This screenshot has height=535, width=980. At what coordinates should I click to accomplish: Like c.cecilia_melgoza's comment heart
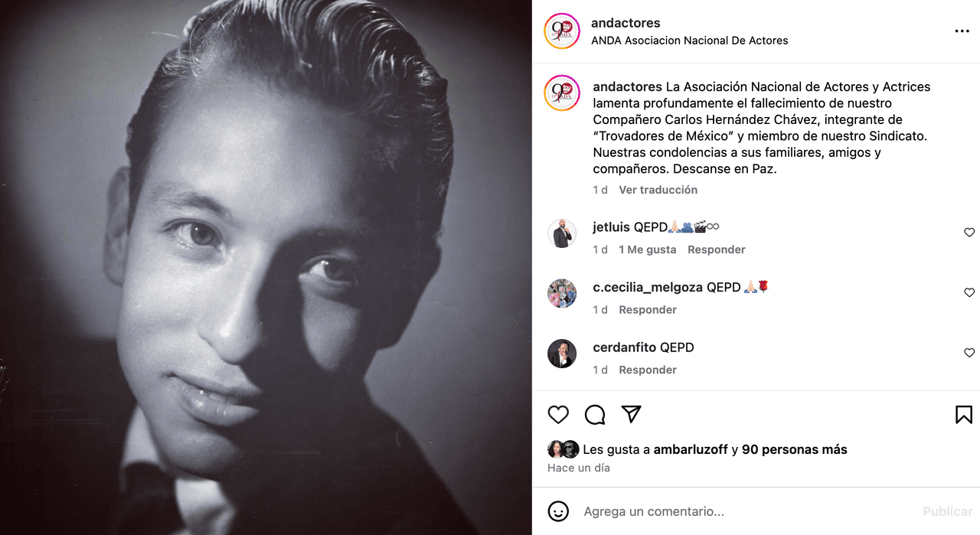tap(969, 292)
